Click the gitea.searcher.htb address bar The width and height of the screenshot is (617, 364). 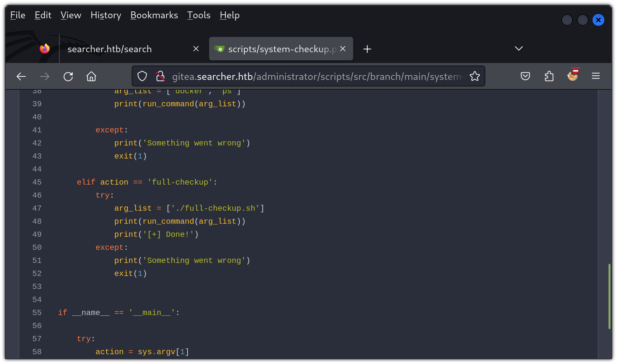click(316, 76)
